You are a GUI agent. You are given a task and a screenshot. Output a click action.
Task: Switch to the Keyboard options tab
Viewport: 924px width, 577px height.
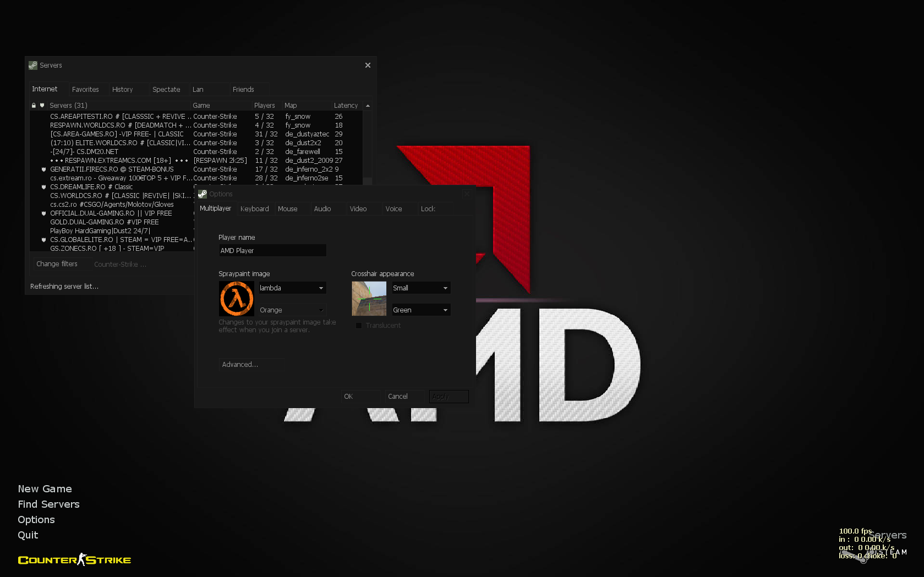click(x=254, y=209)
